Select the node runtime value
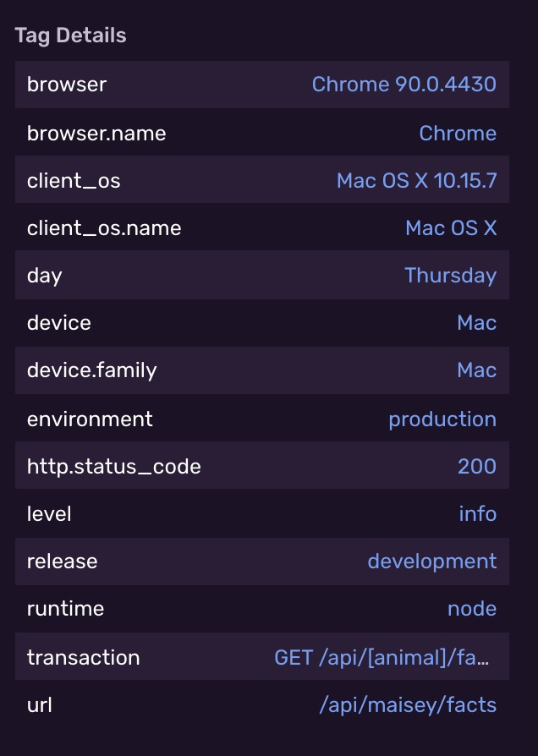 [x=472, y=608]
